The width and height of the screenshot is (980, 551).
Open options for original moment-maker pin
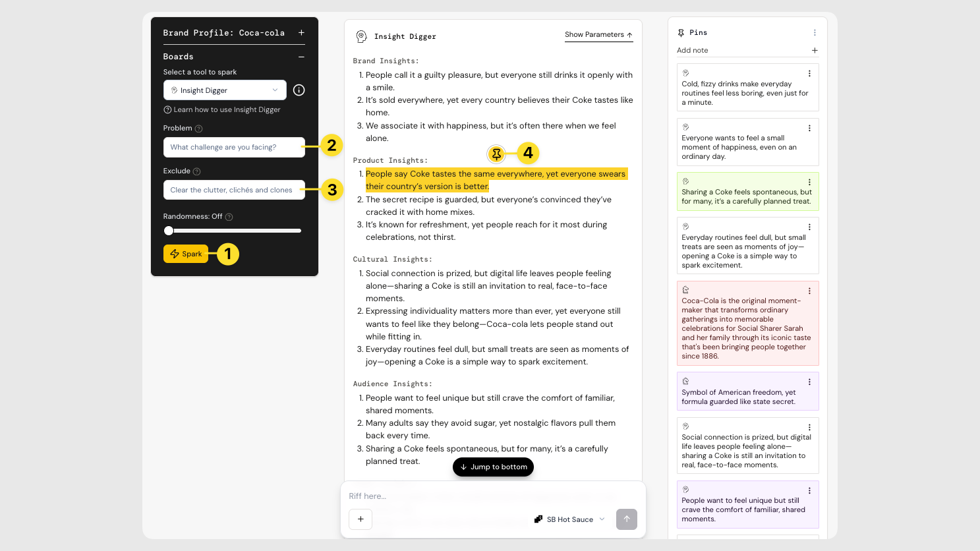[x=809, y=291]
